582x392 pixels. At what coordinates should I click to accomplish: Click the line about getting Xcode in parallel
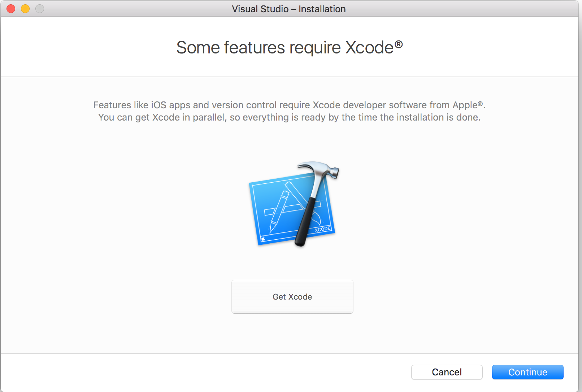coord(290,117)
